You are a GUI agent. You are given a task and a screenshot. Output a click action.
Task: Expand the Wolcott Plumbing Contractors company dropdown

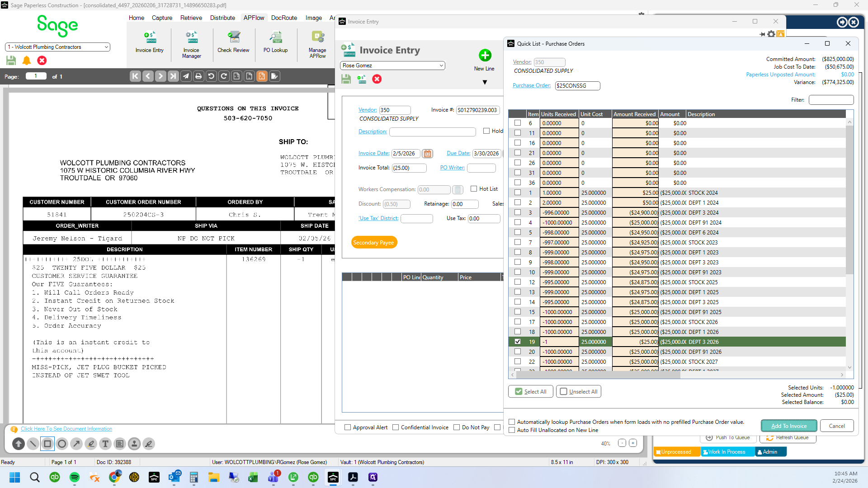[57, 47]
